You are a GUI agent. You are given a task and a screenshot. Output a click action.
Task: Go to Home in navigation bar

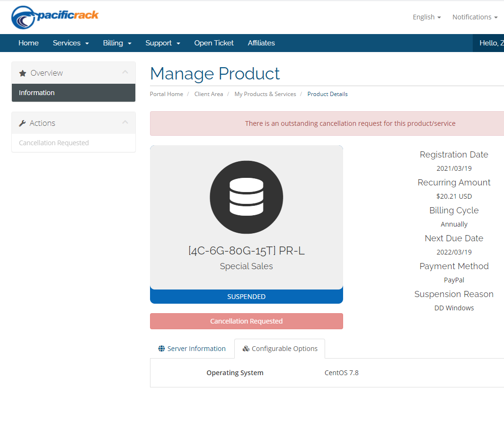point(28,43)
